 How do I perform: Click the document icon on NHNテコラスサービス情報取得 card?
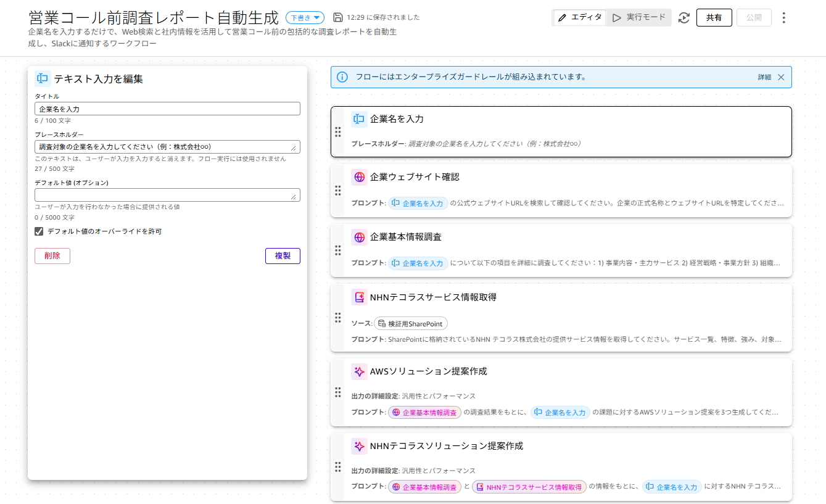[x=359, y=297]
